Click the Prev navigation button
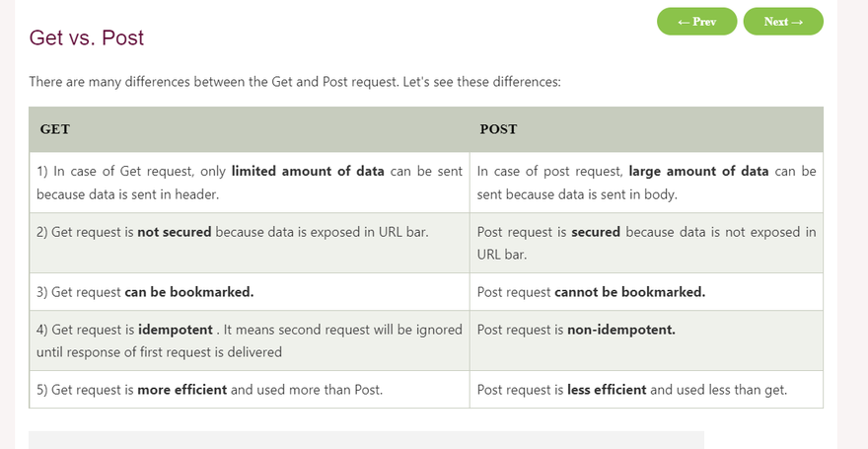868x449 pixels. click(696, 22)
